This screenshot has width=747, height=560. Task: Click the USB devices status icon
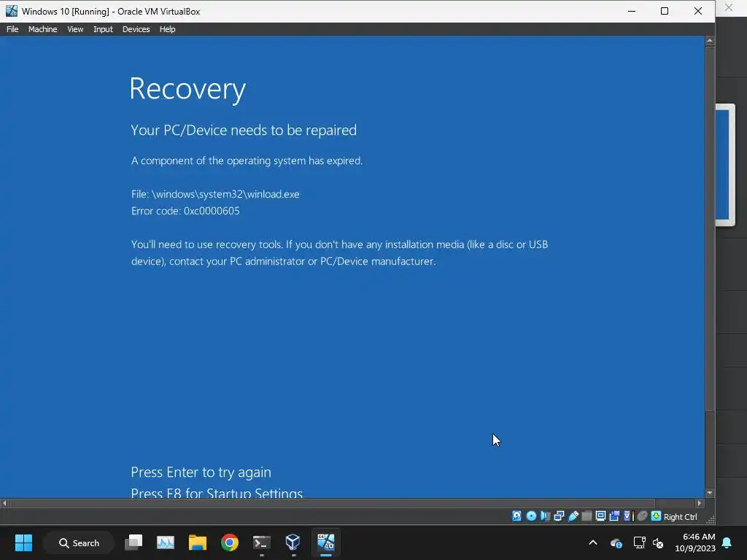click(573, 516)
